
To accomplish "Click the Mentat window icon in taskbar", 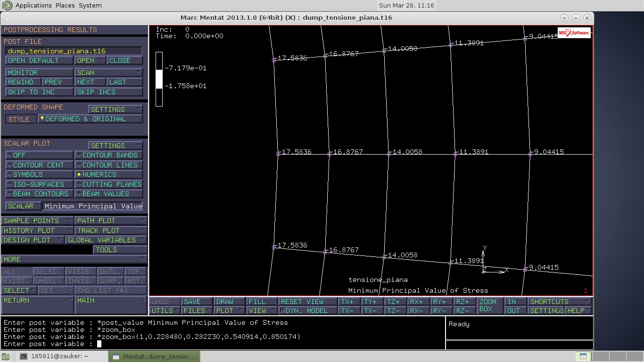I will point(116,356).
